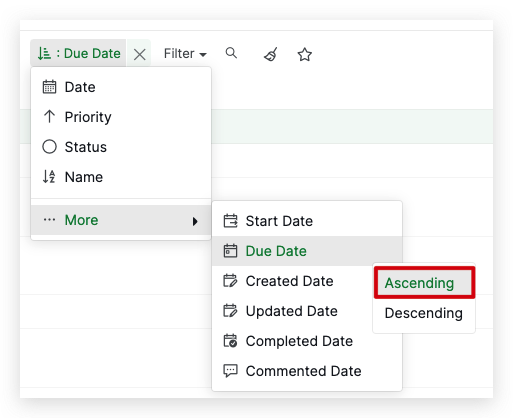Click the broom clear-filters icon
Image resolution: width=513 pixels, height=418 pixels.
coord(271,54)
